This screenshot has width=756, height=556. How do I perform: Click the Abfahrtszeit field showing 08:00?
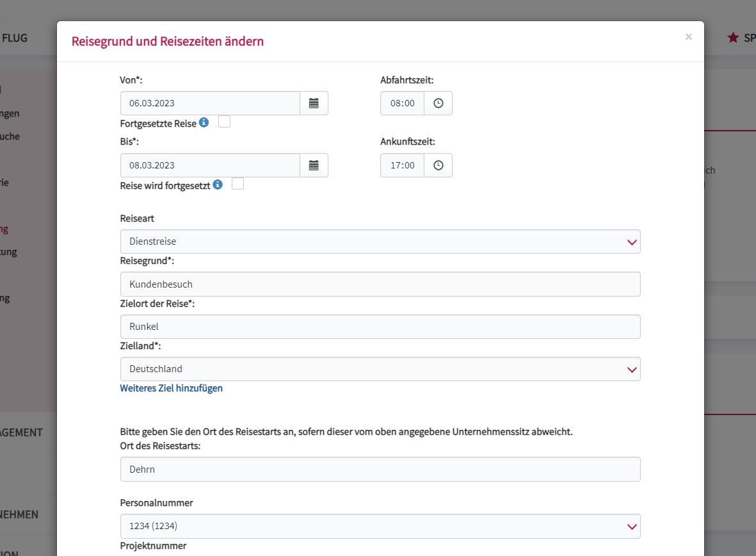(402, 103)
